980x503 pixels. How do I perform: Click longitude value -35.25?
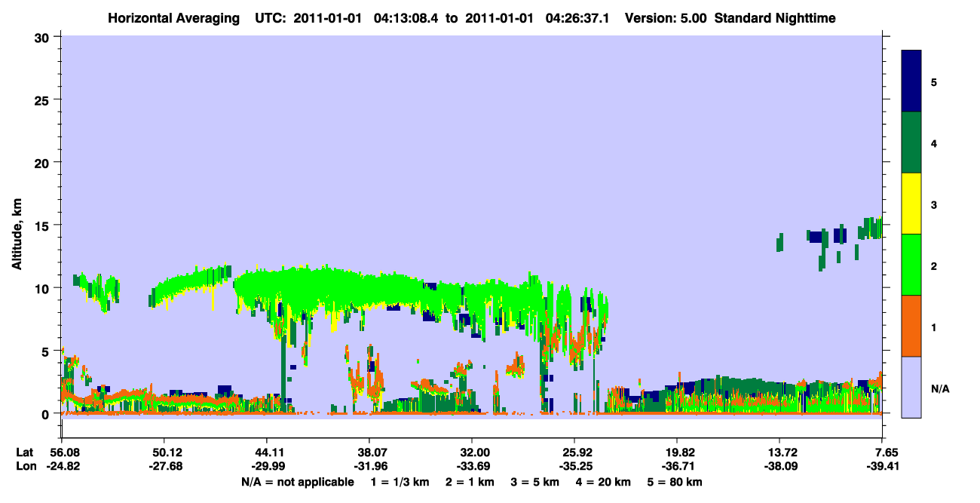(x=574, y=466)
